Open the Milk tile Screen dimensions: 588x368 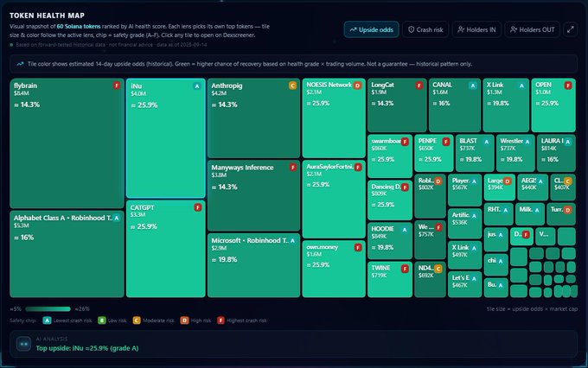[x=530, y=214]
